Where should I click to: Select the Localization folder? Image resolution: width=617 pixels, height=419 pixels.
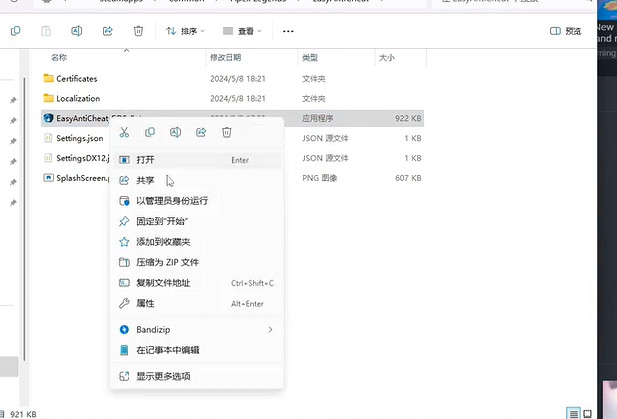click(232, 98)
